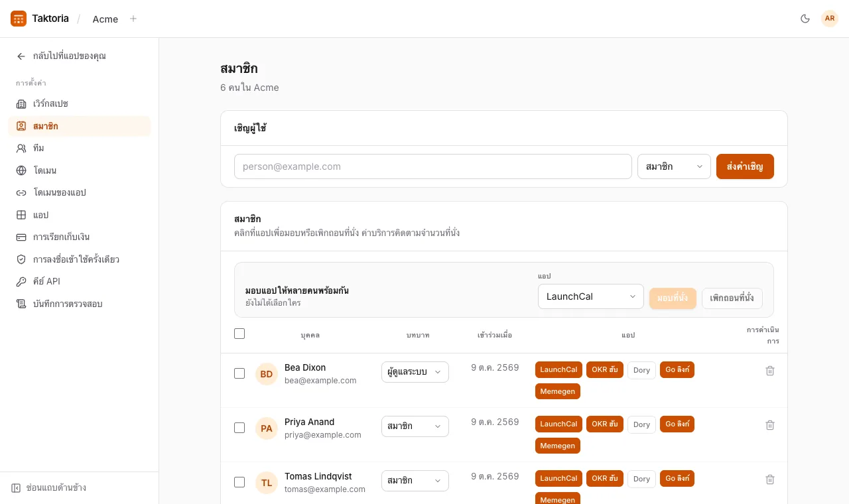Viewport: 849px width, 504px height.
Task: Change Priya Anand's role dropdown
Action: click(415, 426)
